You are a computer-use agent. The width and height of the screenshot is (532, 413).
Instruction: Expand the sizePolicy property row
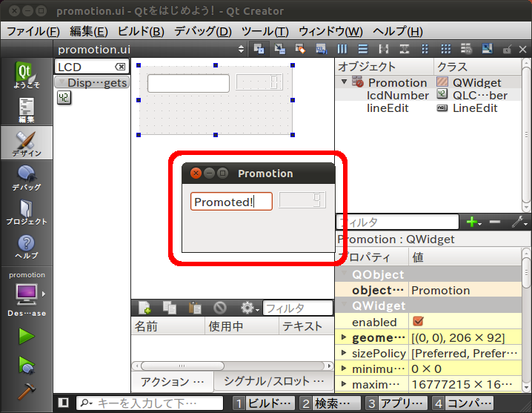343,354
